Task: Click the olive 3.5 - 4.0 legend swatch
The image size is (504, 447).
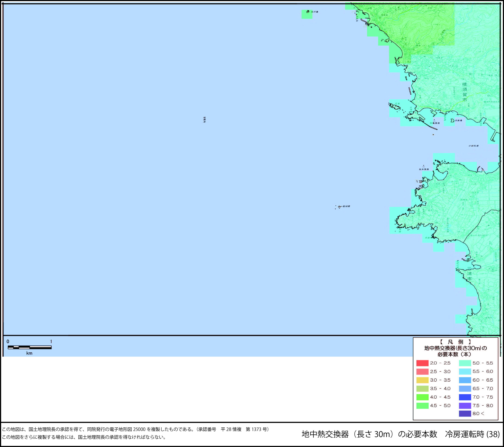Action: pyautogui.click(x=422, y=388)
